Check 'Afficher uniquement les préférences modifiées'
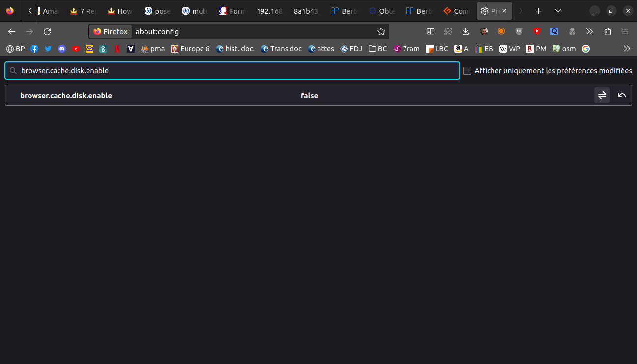Screen dimensions: 637x364 tap(467, 71)
